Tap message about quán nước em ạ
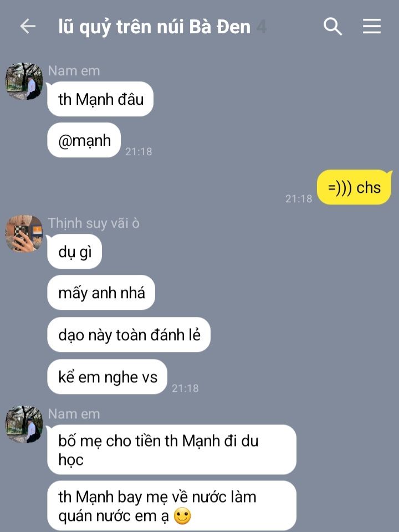The width and height of the screenshot is (399, 532). [172, 506]
